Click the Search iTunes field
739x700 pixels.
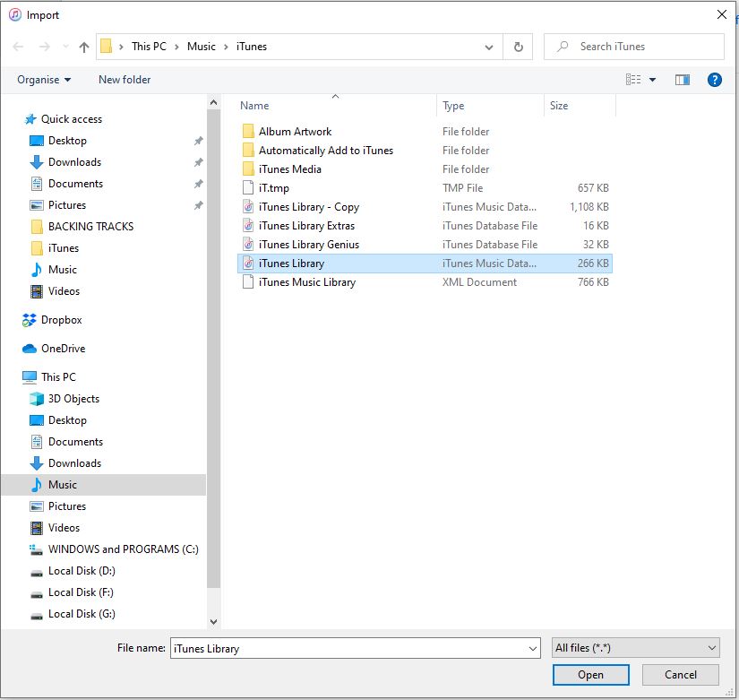tap(634, 47)
